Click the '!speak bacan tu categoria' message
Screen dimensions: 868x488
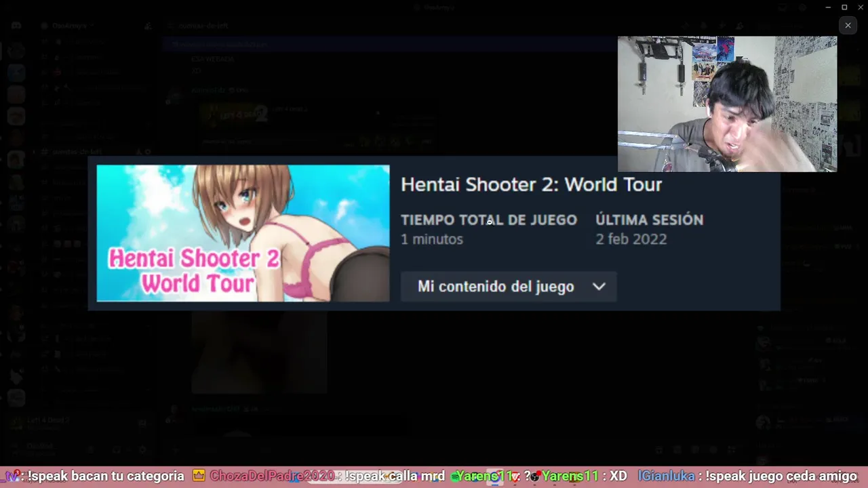click(106, 476)
